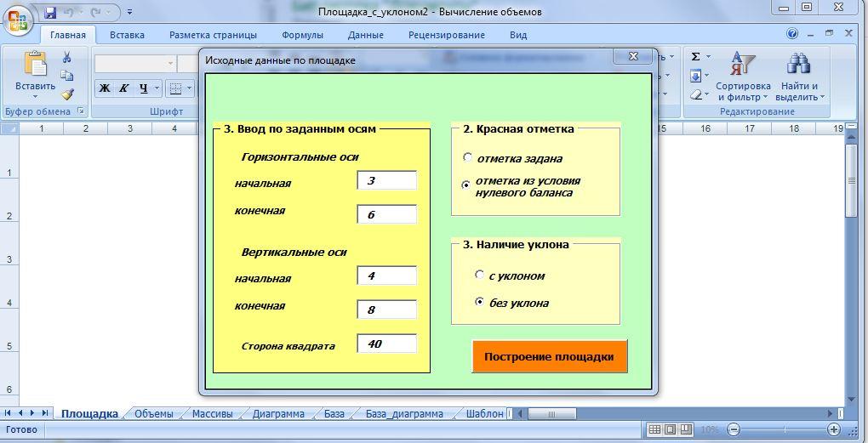Click the horizontal scrollbar thumb
Screen dimensions: 868x443
pos(551,414)
